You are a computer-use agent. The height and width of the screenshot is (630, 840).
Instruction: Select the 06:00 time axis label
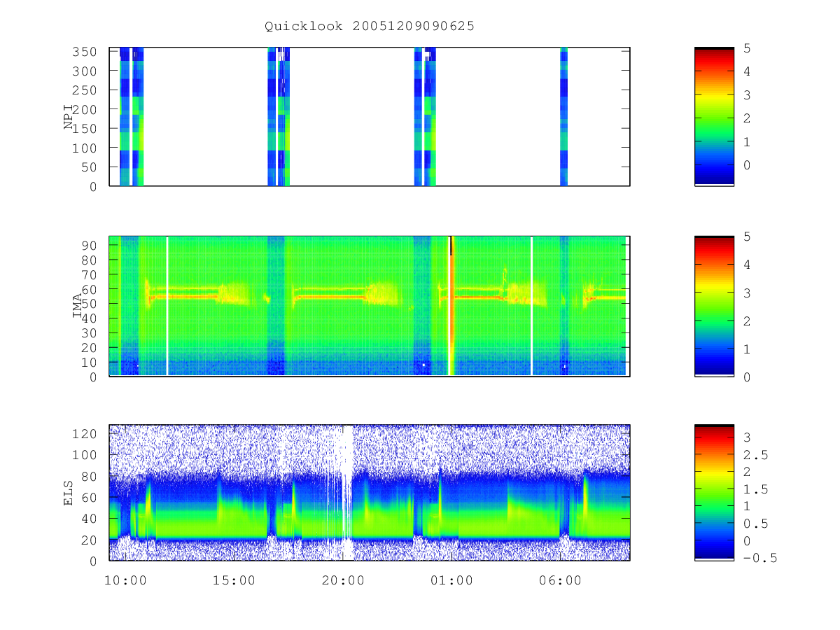pyautogui.click(x=561, y=580)
